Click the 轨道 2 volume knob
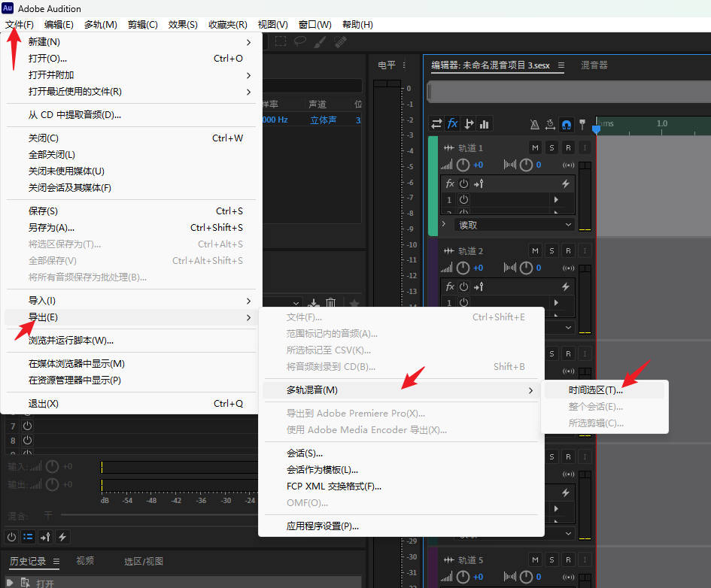 coord(463,268)
